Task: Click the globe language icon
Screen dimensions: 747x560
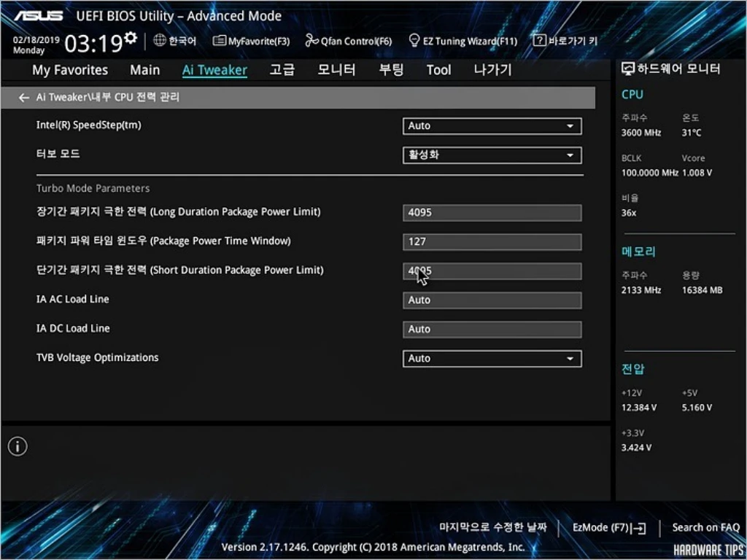Action: coord(160,41)
